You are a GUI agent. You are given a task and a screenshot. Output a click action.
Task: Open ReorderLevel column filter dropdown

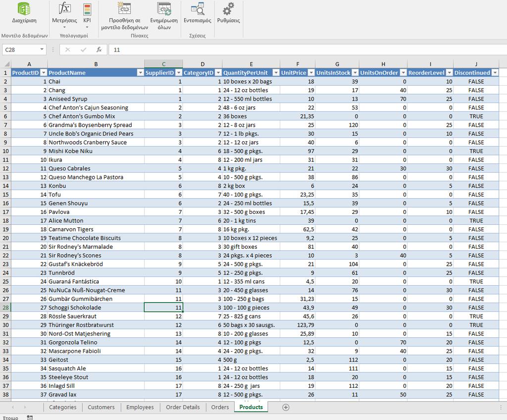point(450,73)
